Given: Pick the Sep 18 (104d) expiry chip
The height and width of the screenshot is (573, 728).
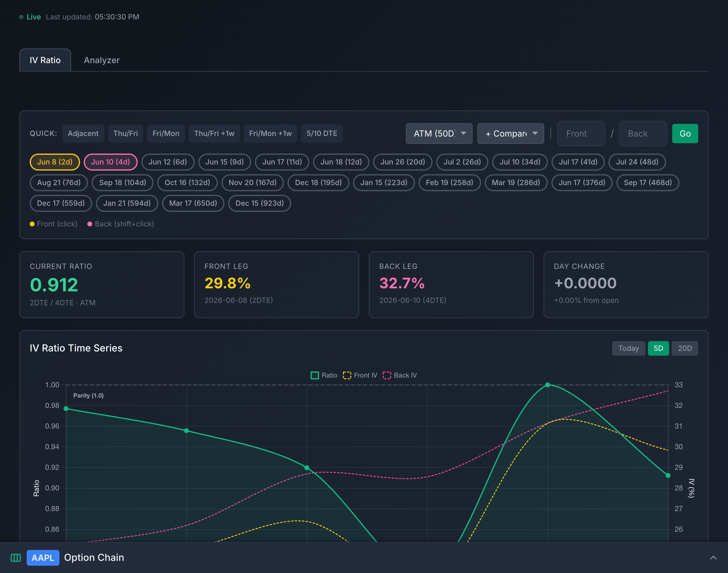Looking at the screenshot, I should (x=123, y=183).
